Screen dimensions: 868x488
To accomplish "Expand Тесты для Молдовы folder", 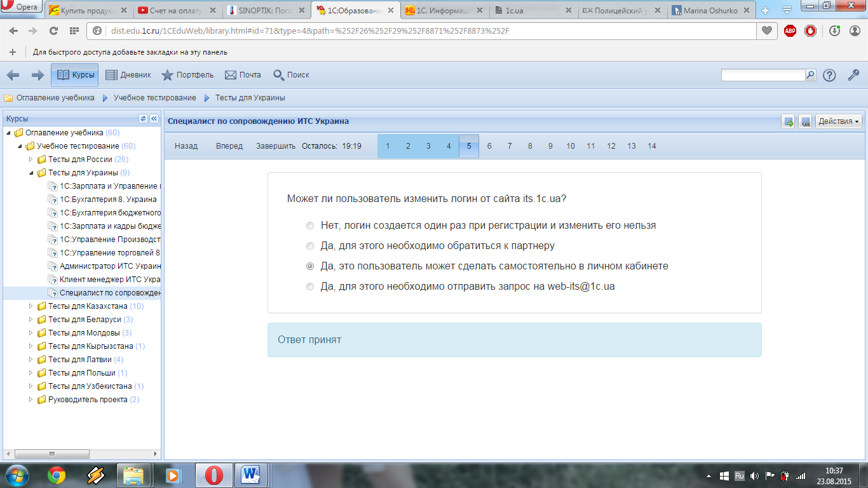I will 31,333.
